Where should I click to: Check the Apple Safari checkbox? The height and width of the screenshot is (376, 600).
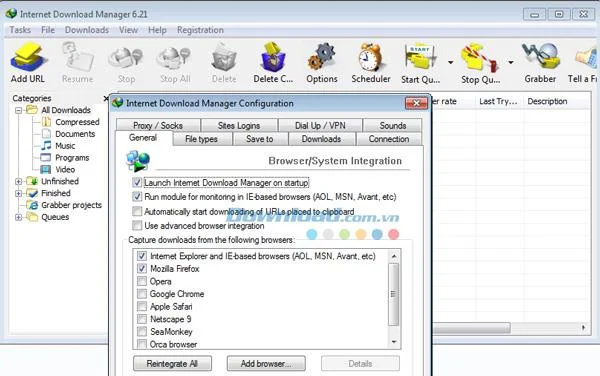coord(142,306)
